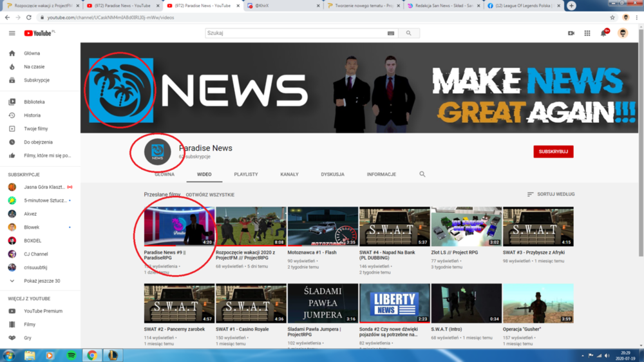The width and height of the screenshot is (644, 362).
Task: Open the Informacje tab
Action: point(381,174)
